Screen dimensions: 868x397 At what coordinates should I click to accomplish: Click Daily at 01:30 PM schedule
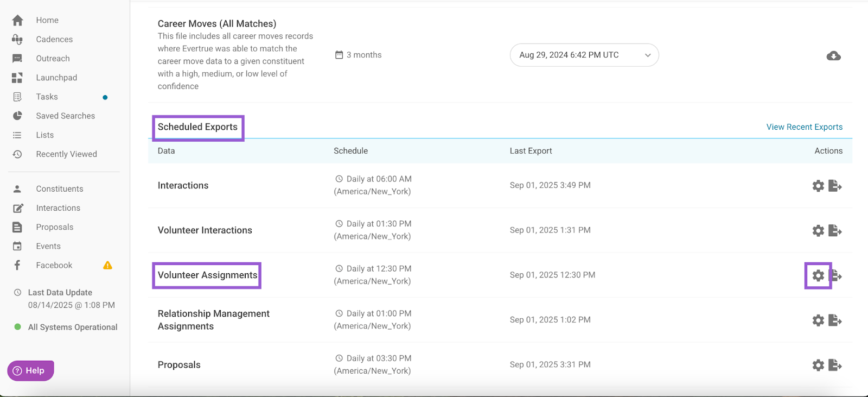pyautogui.click(x=373, y=230)
